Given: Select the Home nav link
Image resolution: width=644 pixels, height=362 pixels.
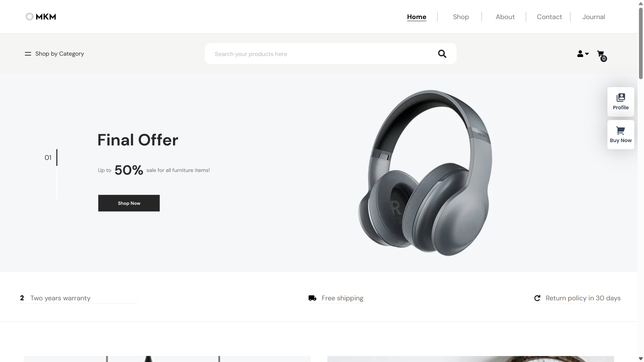Looking at the screenshot, I should (417, 17).
